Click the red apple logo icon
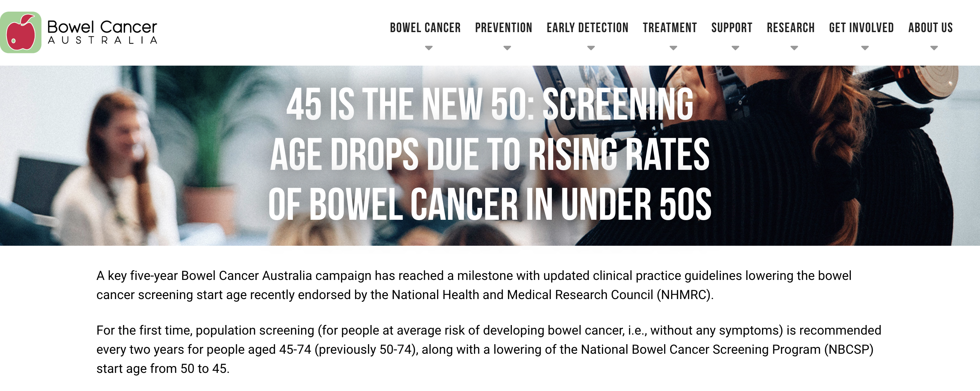 point(21,32)
